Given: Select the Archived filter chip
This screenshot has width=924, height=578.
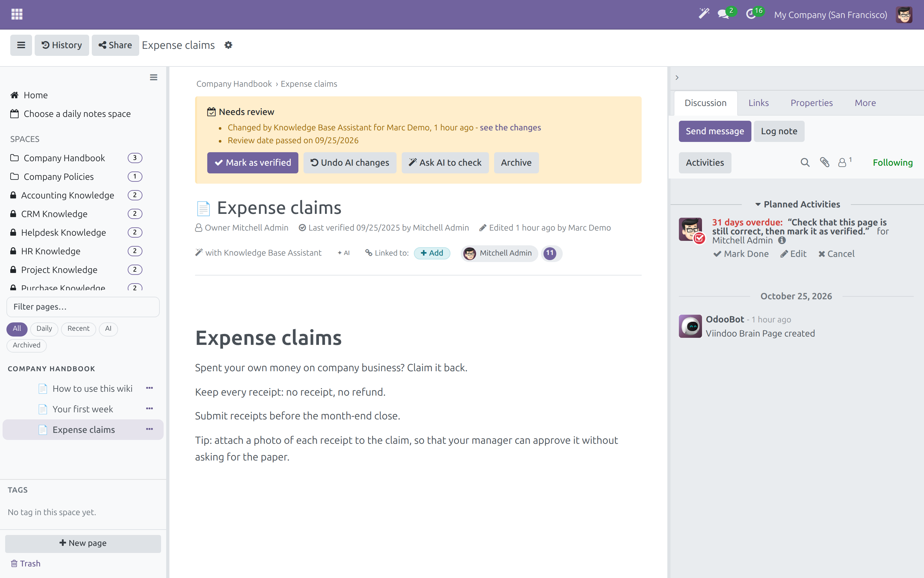Looking at the screenshot, I should click(x=26, y=345).
